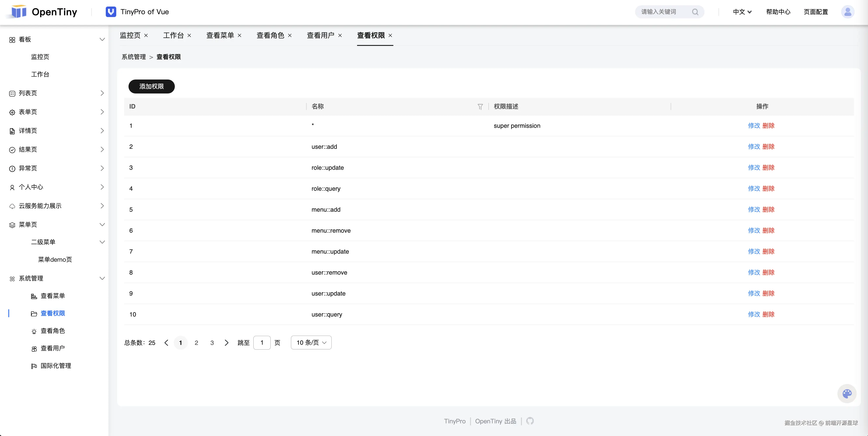The height and width of the screenshot is (436, 868).
Task: Click 修改 on the user::add row
Action: [x=754, y=147]
